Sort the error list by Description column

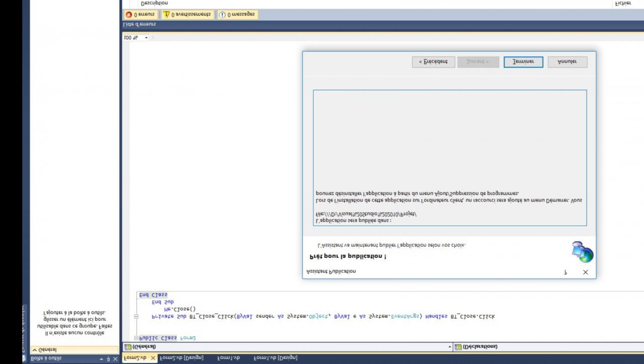(154, 4)
